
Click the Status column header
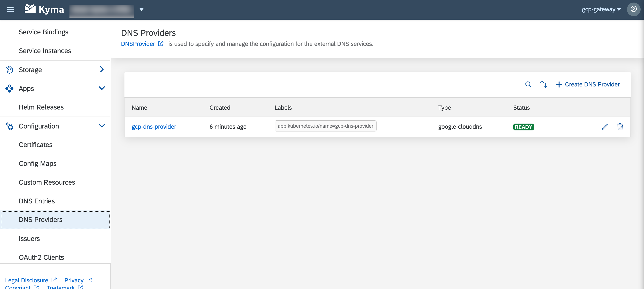point(521,108)
